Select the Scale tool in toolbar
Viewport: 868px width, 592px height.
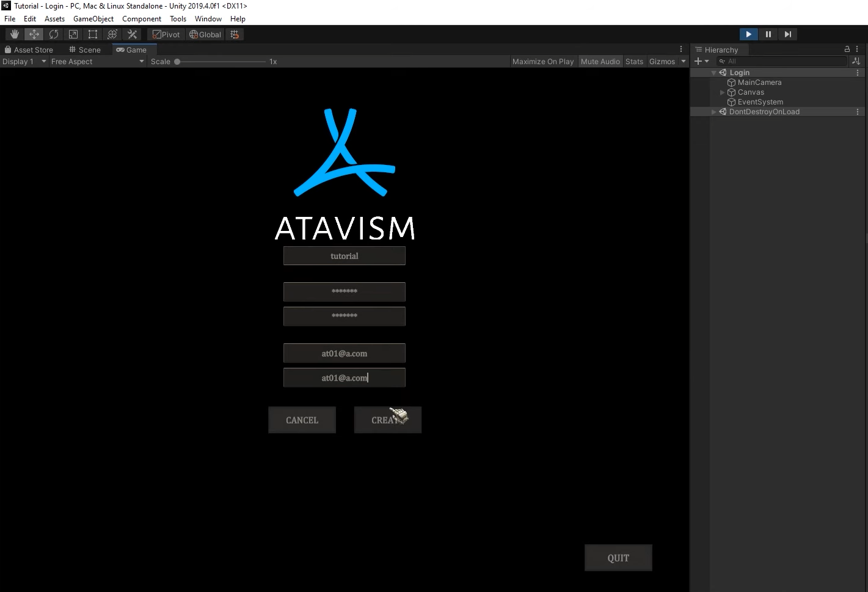click(x=73, y=34)
